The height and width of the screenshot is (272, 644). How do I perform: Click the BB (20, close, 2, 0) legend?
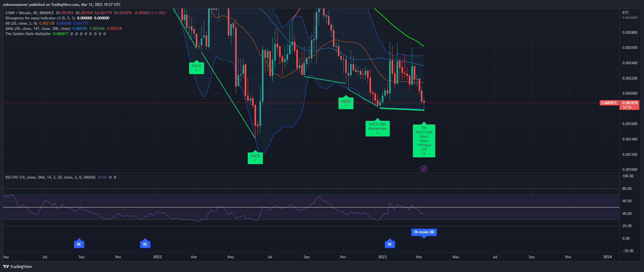coord(21,23)
